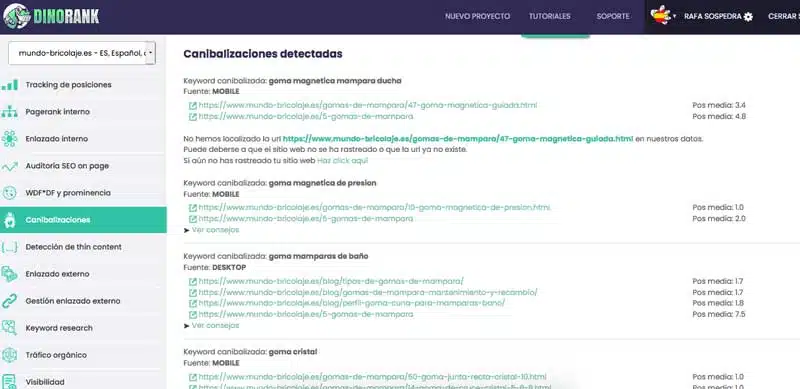Click external-link icon for 47-goma-magnetica-guiada URL
Image resolution: width=800 pixels, height=389 pixels.
click(192, 106)
